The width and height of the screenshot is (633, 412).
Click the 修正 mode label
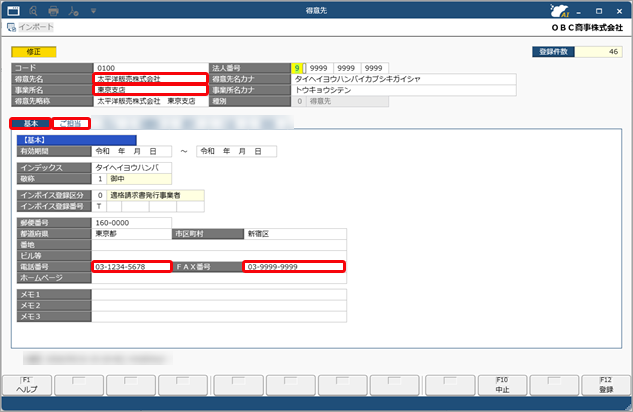(x=34, y=52)
